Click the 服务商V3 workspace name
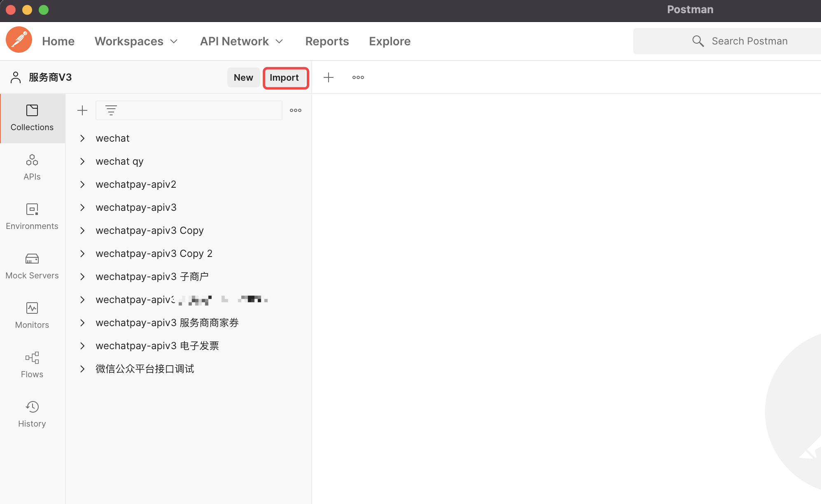The height and width of the screenshot is (504, 821). coord(50,77)
